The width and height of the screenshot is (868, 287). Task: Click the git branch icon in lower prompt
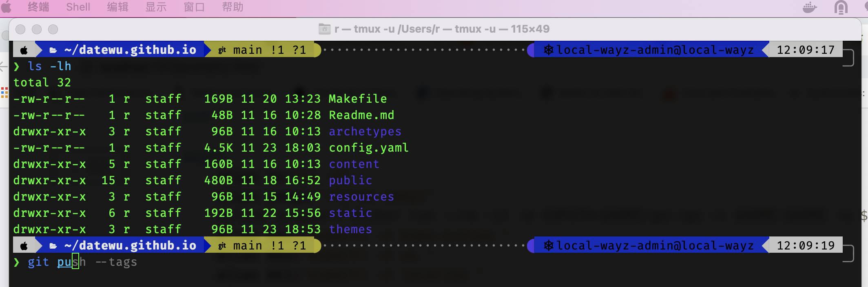[x=222, y=246]
